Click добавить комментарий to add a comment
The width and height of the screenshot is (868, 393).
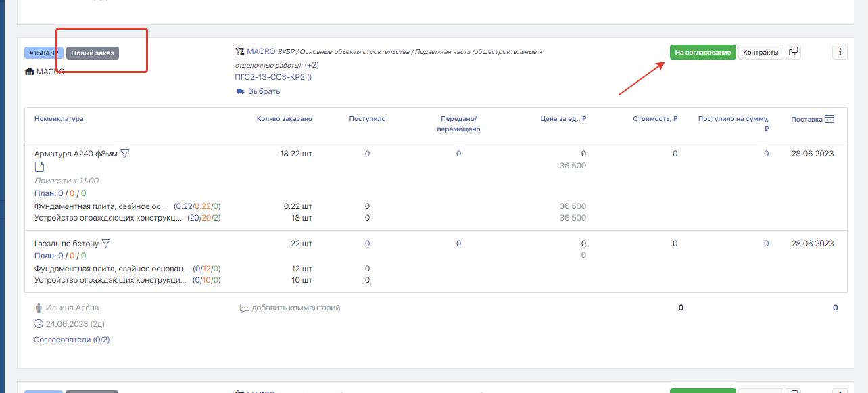coord(295,308)
